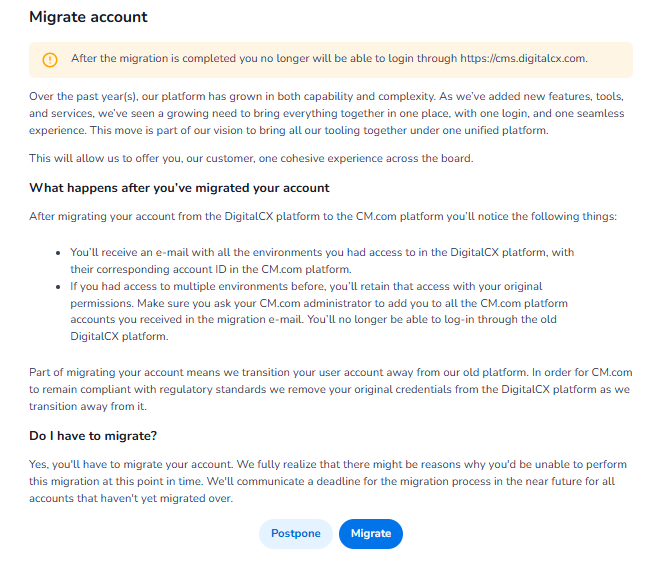Click the https://cms.digitalcx.com URL in the banner
The image size is (667, 573).
point(523,58)
